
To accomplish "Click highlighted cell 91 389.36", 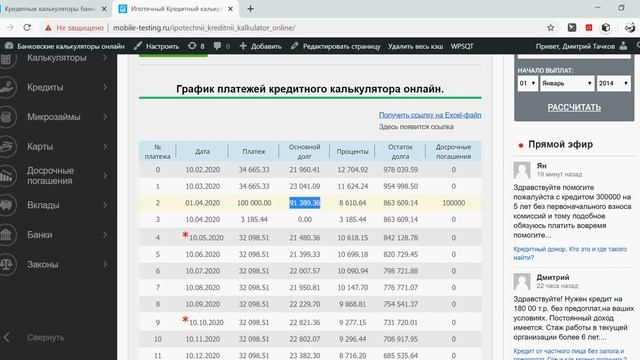I will (x=304, y=203).
